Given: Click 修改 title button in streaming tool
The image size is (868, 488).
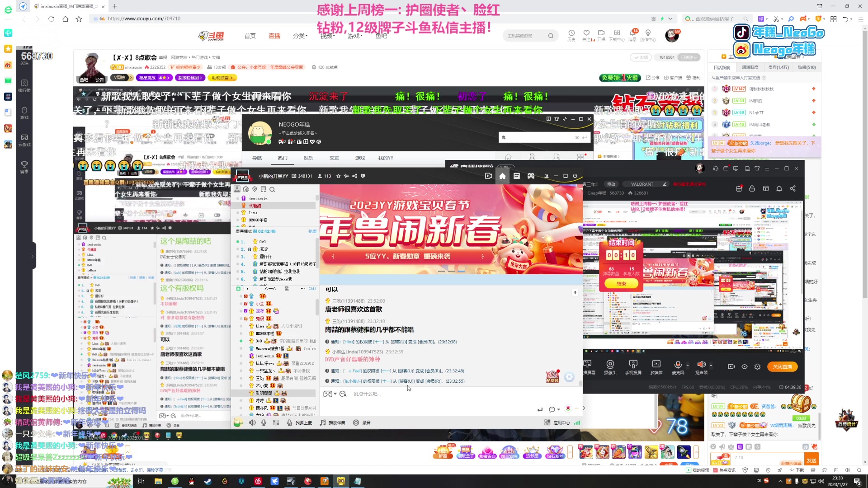Looking at the screenshot, I should (x=611, y=184).
